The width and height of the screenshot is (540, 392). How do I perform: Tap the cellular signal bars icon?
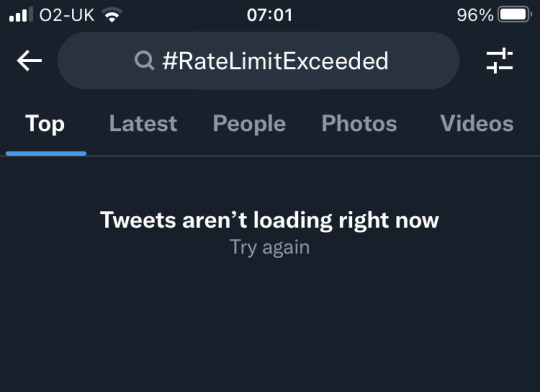tap(21, 15)
